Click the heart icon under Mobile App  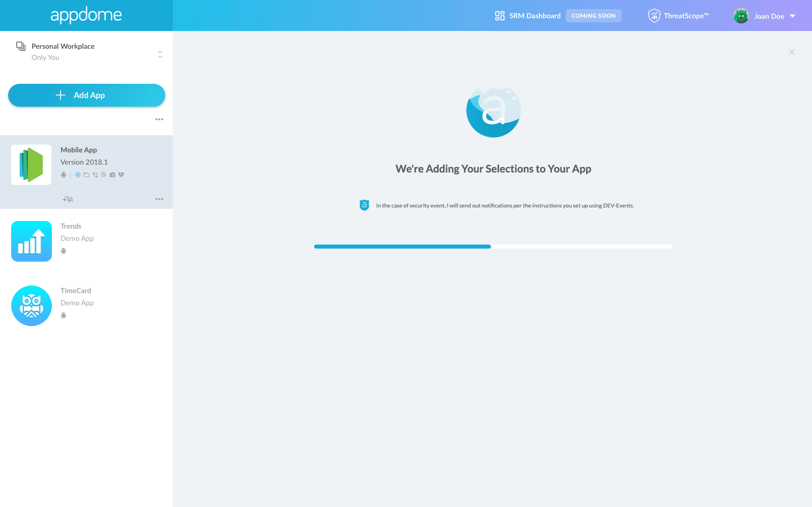121,175
